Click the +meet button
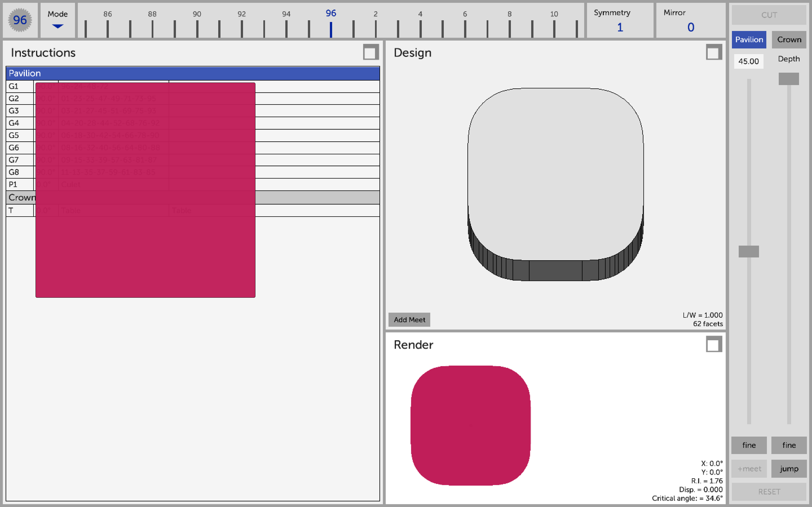This screenshot has width=812, height=507. [749, 469]
